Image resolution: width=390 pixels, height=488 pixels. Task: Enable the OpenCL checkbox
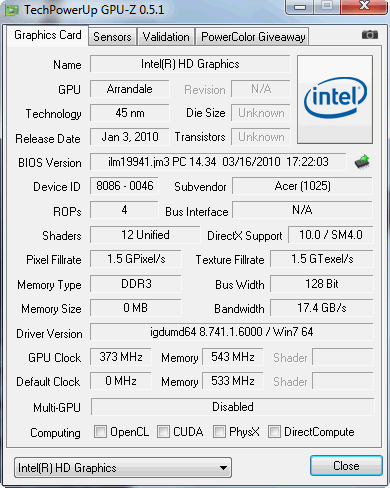[100, 431]
